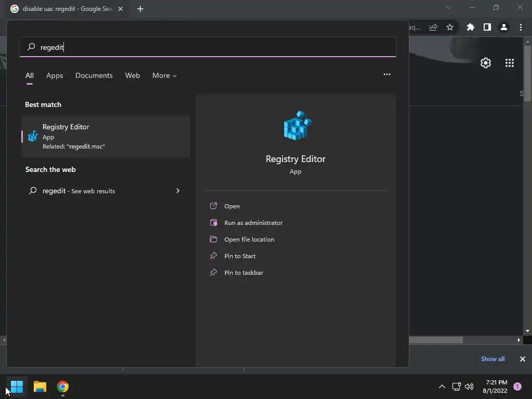Pin Registry Editor to Start
Image resolution: width=532 pixels, height=399 pixels.
click(x=240, y=256)
